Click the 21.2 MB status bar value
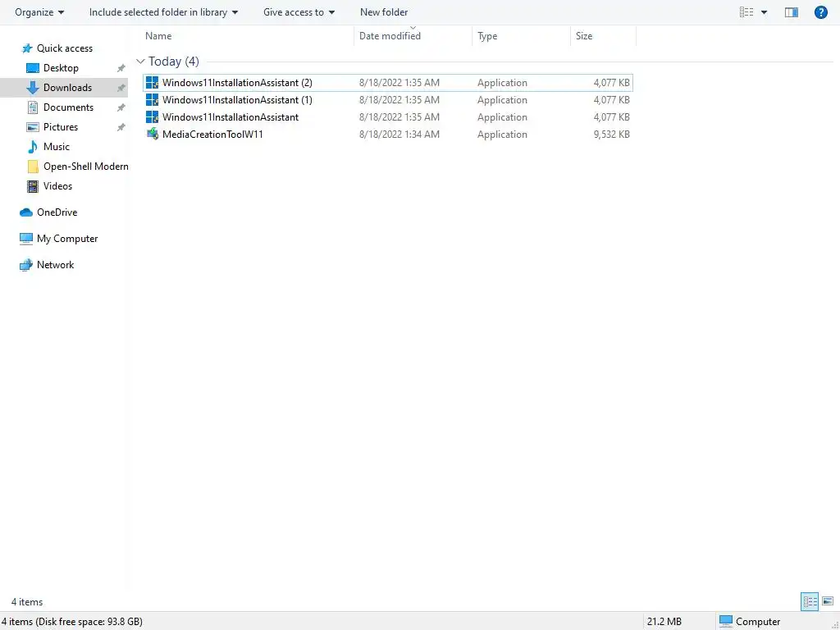Screen dimensions: 840x630 (664, 622)
